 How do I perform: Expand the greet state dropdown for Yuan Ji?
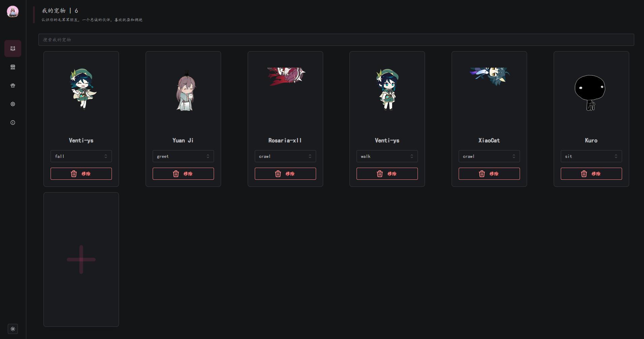(183, 156)
